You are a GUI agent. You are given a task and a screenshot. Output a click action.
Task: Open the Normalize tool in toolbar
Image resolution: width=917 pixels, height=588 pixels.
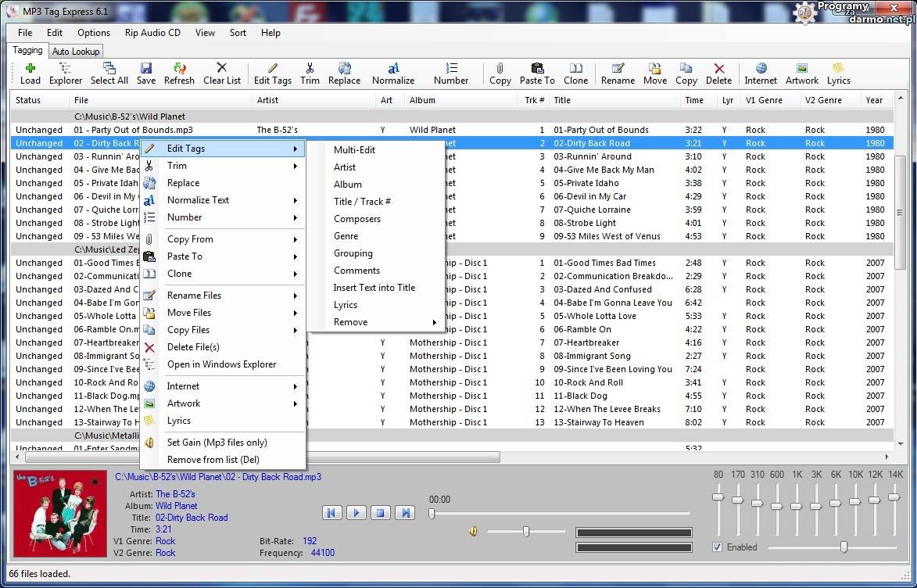point(393,73)
